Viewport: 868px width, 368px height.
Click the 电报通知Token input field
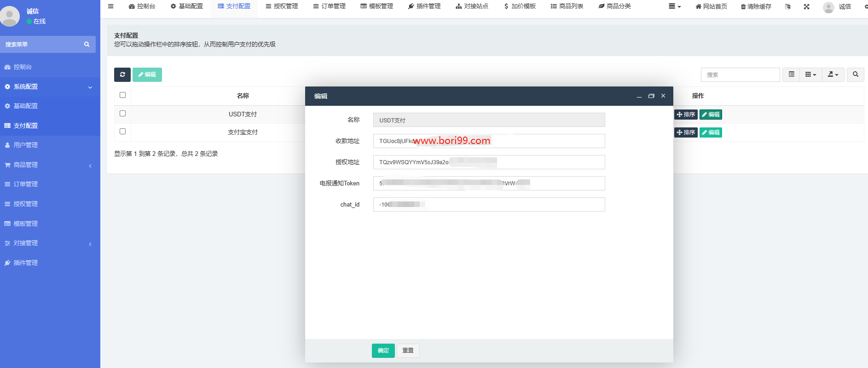pyautogui.click(x=489, y=184)
